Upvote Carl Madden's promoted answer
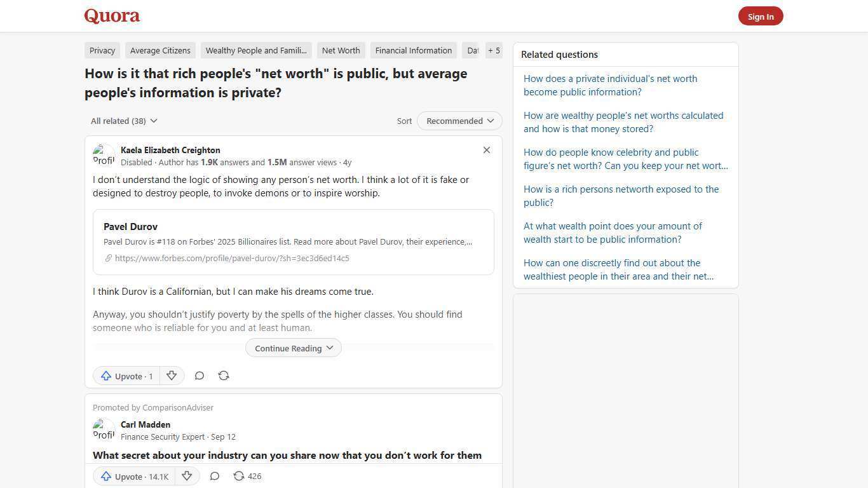This screenshot has width=868, height=488. (133, 476)
